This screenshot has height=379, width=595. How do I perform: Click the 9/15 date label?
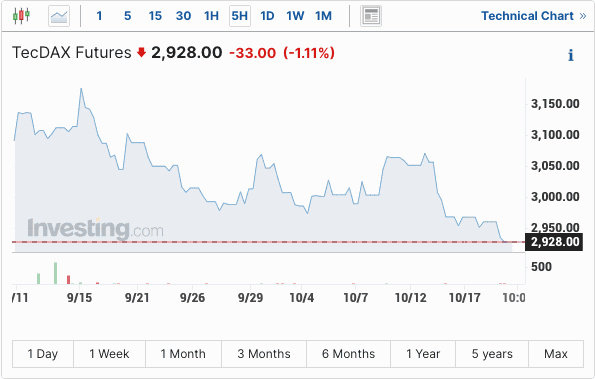point(79,297)
